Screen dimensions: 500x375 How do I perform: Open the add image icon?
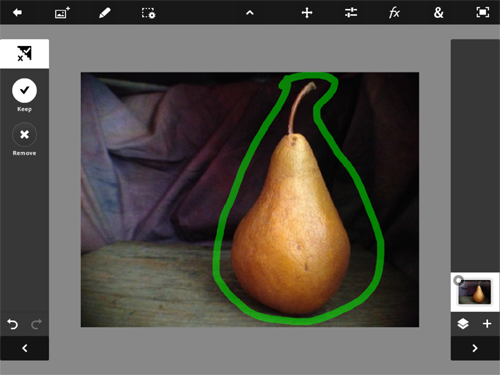(x=62, y=13)
